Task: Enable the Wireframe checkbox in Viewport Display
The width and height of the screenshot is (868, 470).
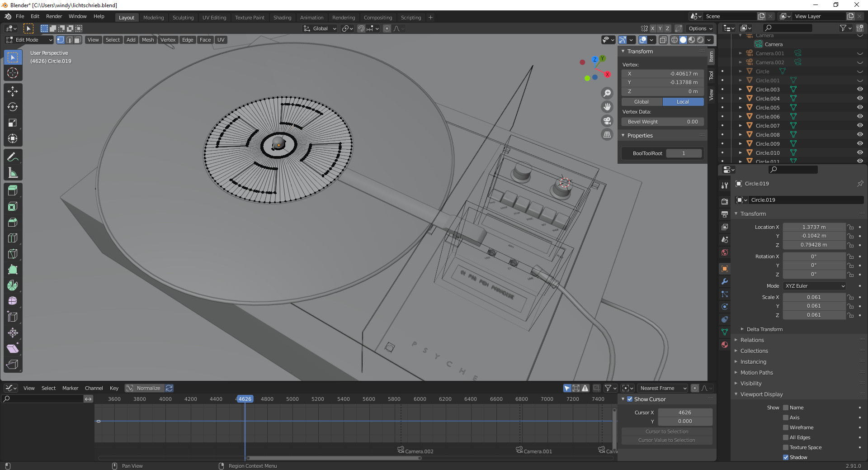Action: click(x=786, y=427)
